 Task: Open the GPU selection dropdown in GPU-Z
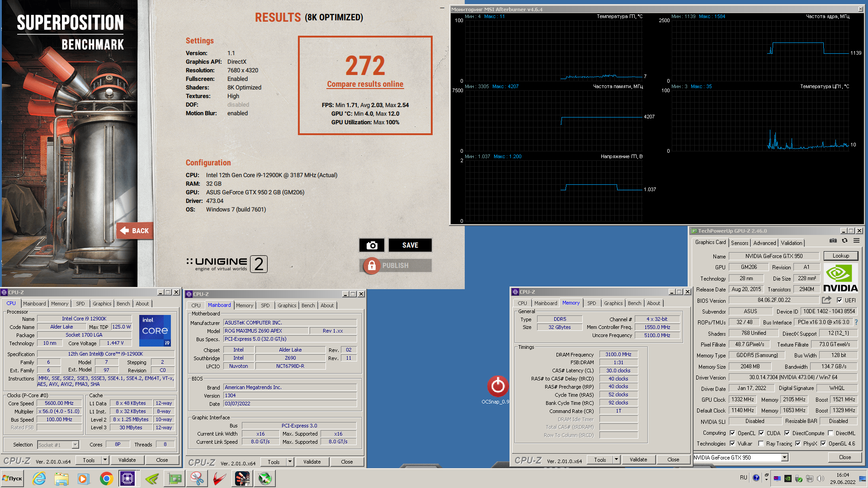785,457
